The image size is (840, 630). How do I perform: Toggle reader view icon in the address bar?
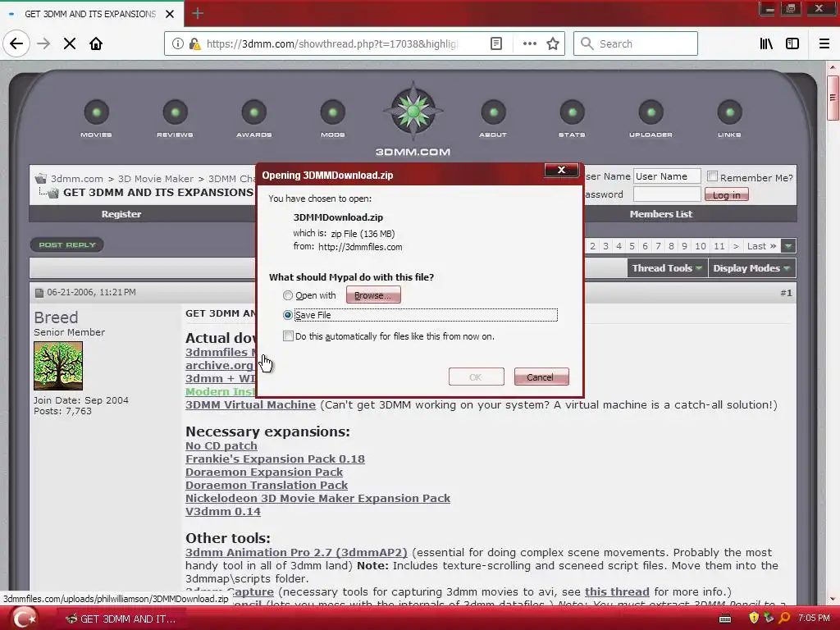point(496,43)
